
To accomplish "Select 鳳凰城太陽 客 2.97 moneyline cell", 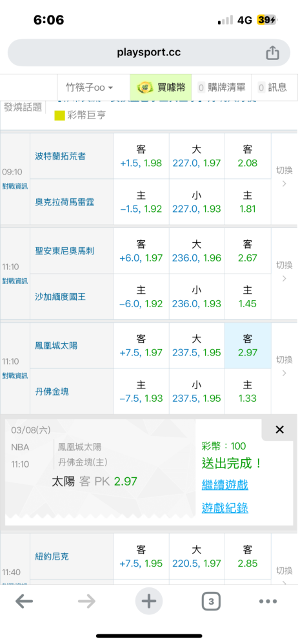I will (x=248, y=346).
